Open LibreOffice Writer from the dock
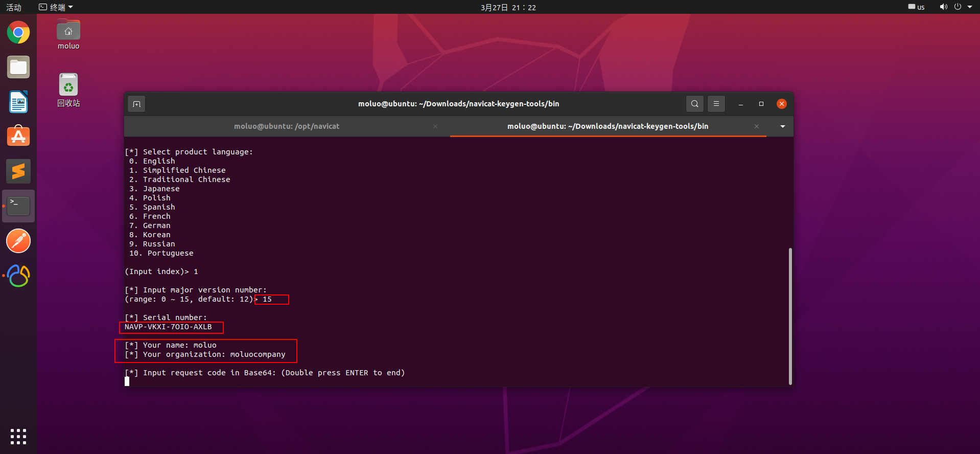Viewport: 980px width, 454px height. [x=18, y=102]
